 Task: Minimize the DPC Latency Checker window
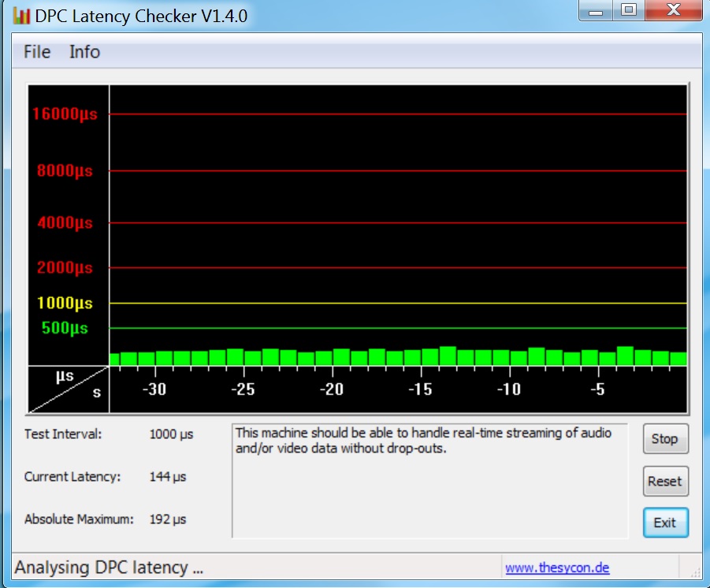(597, 11)
